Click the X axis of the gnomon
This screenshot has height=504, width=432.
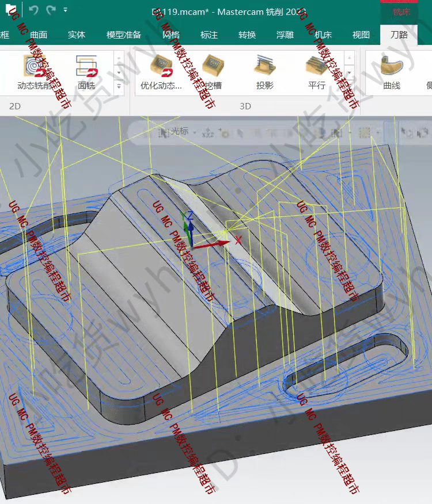[212, 245]
